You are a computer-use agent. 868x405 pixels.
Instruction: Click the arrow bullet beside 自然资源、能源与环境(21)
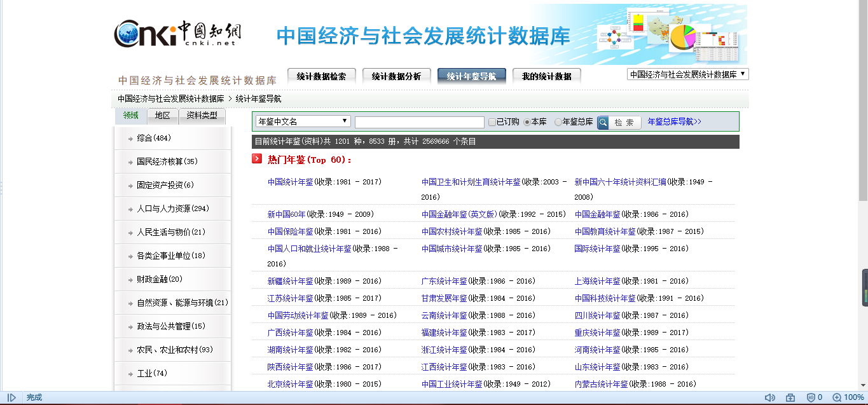tap(130, 303)
